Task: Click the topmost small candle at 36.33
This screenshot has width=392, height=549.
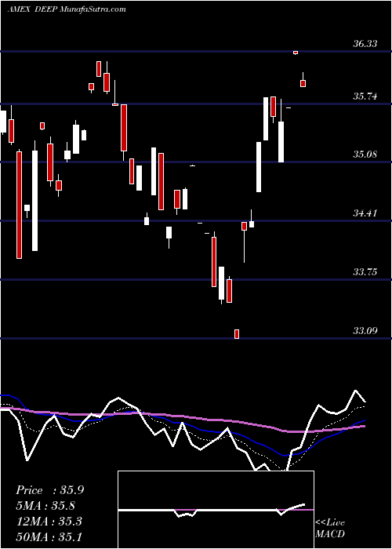Action: coord(296,53)
